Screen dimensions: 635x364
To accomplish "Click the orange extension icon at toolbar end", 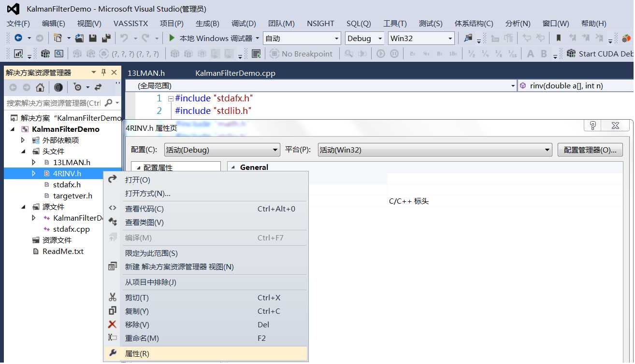I will point(626,38).
